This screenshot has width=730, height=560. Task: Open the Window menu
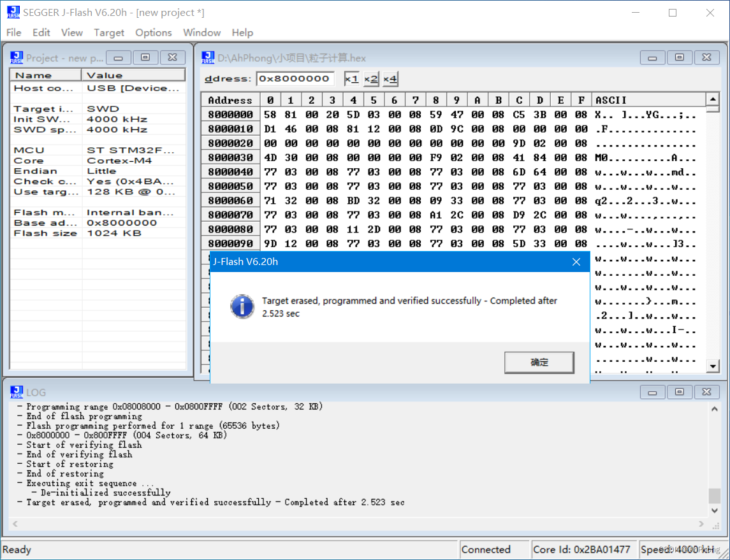(x=201, y=32)
